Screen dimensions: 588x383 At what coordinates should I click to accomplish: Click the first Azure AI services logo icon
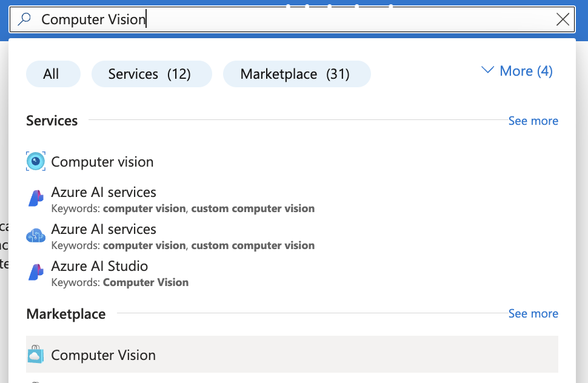click(36, 198)
